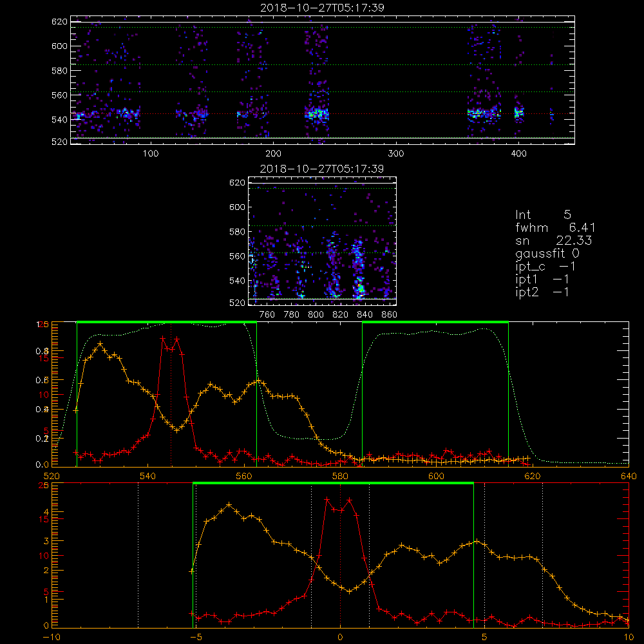Click y-axis label 620 on top spectrogram
644x644 pixels.
tap(59, 22)
